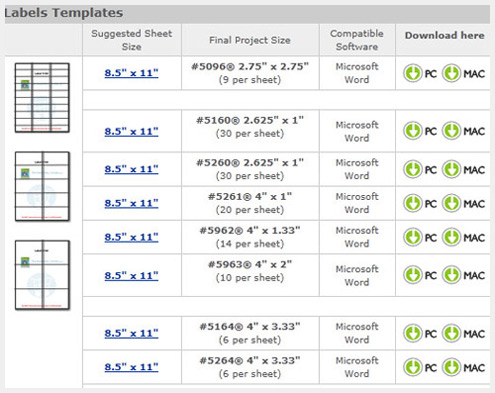This screenshot has width=495, height=393.
Task: Open 8.5" x 11" link for #5963 row
Action: [x=131, y=276]
